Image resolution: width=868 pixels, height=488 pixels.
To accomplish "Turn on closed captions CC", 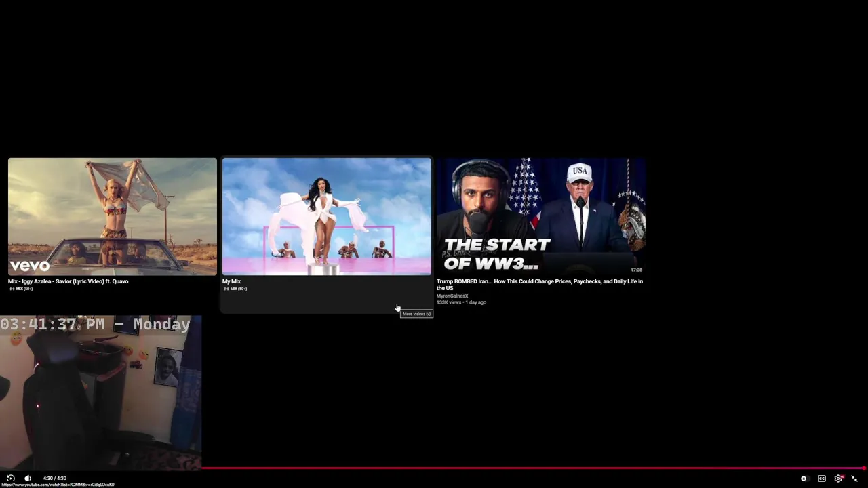I will click(x=822, y=479).
